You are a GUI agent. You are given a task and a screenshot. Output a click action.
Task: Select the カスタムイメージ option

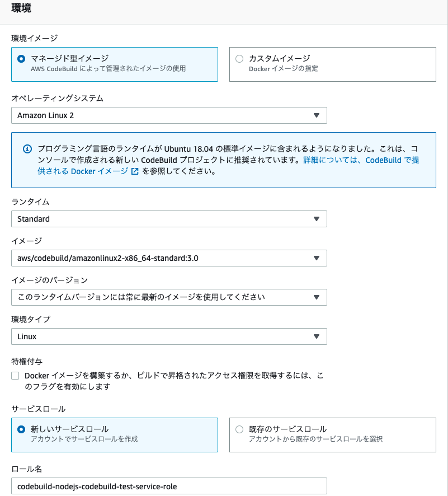[x=239, y=59]
